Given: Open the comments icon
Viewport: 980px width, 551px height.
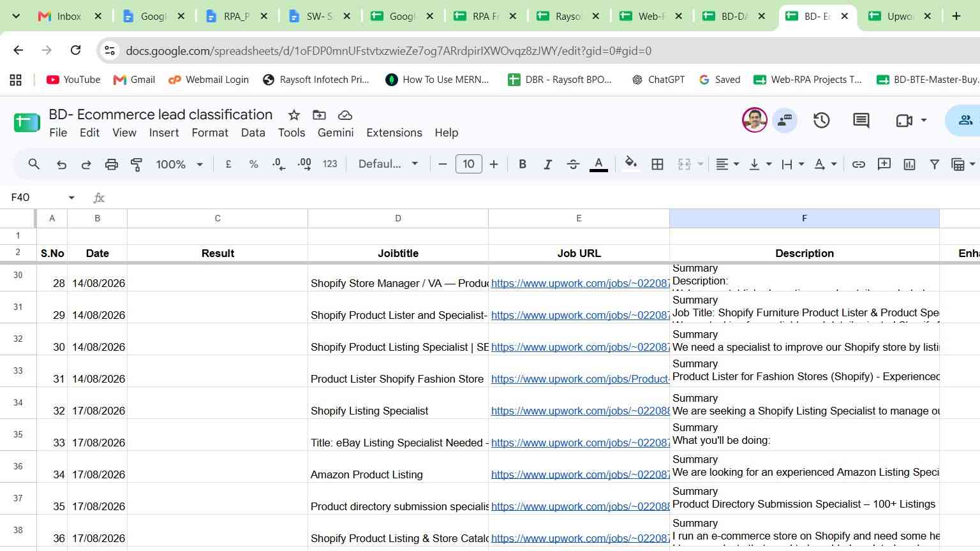Looking at the screenshot, I should [861, 120].
